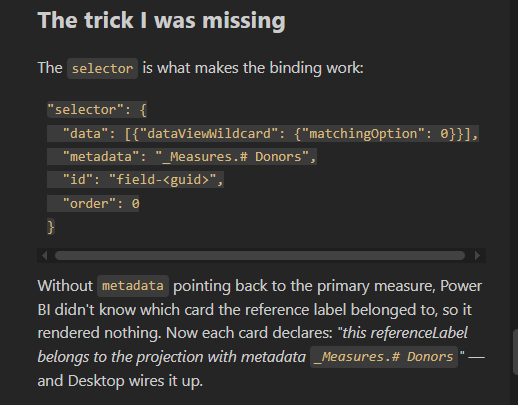
Task: Click the word 'Desktop' in the last line
Action: coord(96,381)
